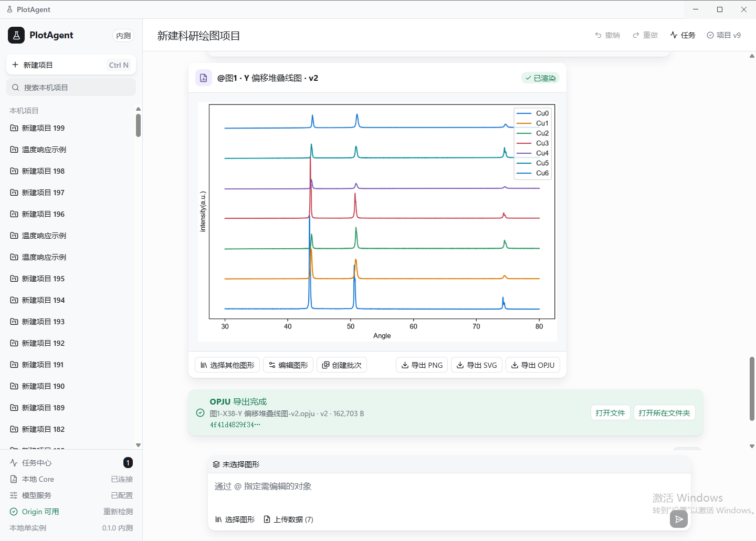
Task: Minimize the PlotAgent window
Action: click(x=696, y=9)
